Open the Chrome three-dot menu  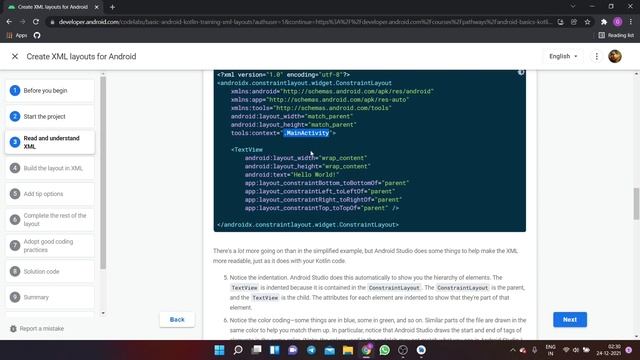[630, 22]
